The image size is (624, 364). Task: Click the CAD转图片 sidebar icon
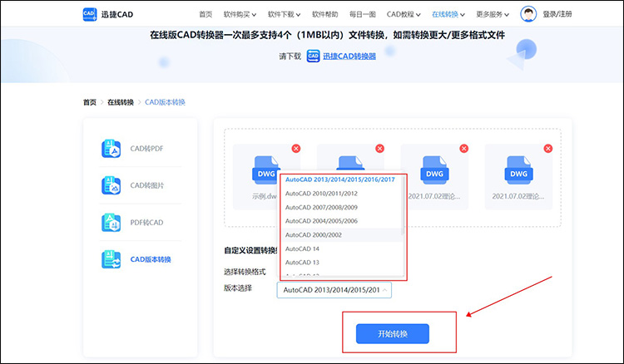pyautogui.click(x=111, y=185)
